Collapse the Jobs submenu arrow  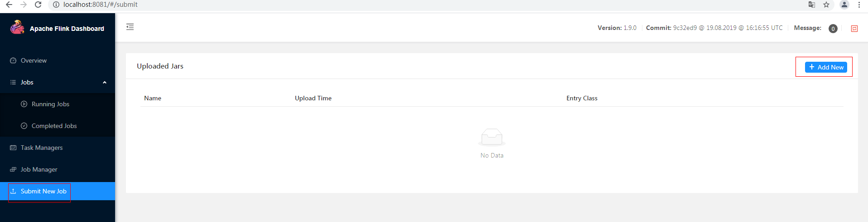(x=105, y=83)
